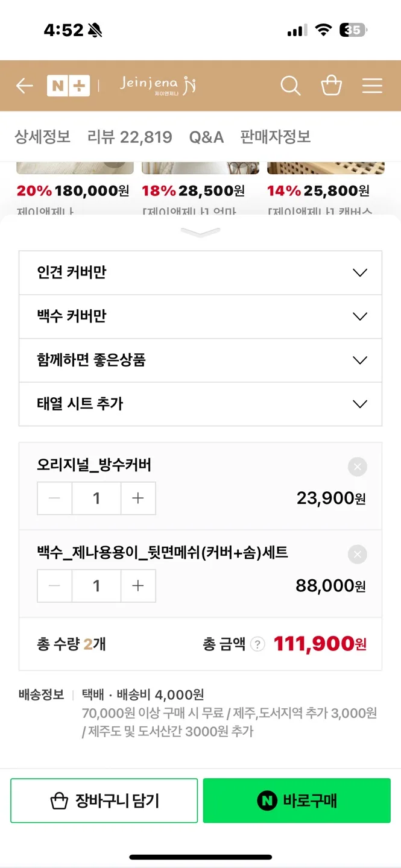The height and width of the screenshot is (868, 401).
Task: Increase quantity of 백수_제나용용이 set
Action: coord(138,586)
